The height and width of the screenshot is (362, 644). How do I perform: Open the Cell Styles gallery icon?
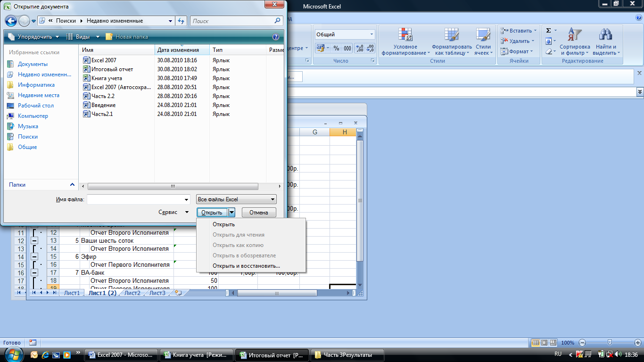(x=483, y=35)
